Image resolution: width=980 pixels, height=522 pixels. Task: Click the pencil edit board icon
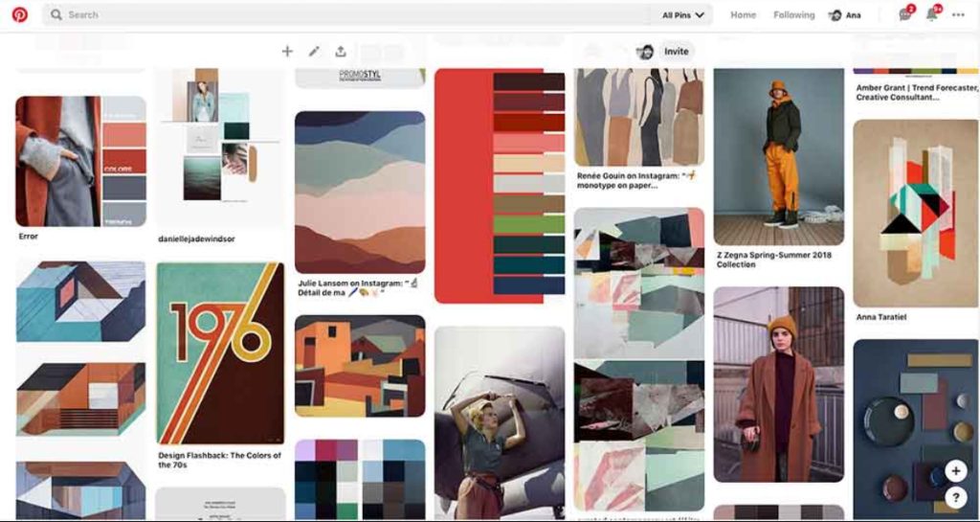click(314, 52)
